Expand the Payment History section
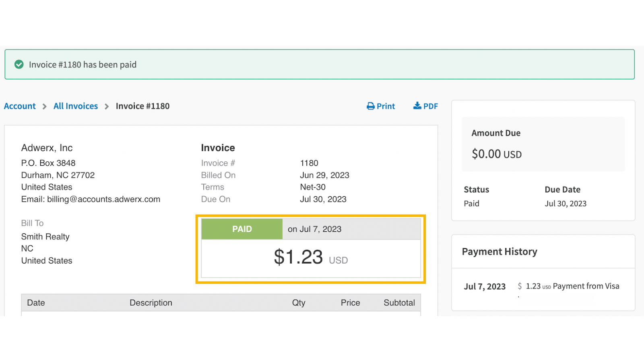644x362 pixels. (x=499, y=251)
